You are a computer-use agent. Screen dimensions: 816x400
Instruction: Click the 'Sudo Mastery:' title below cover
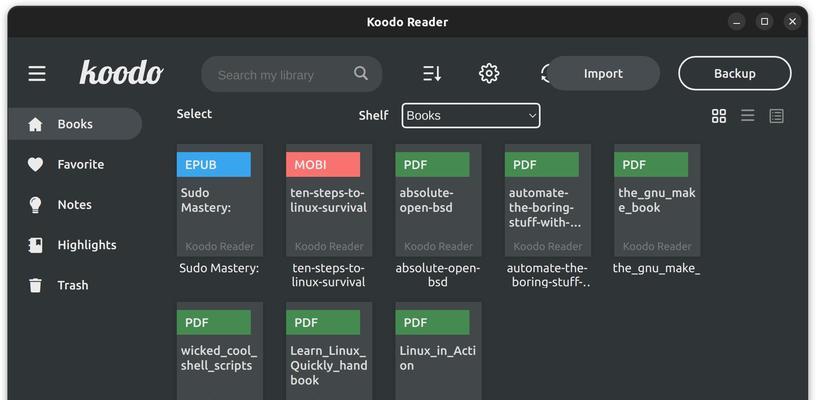219,268
